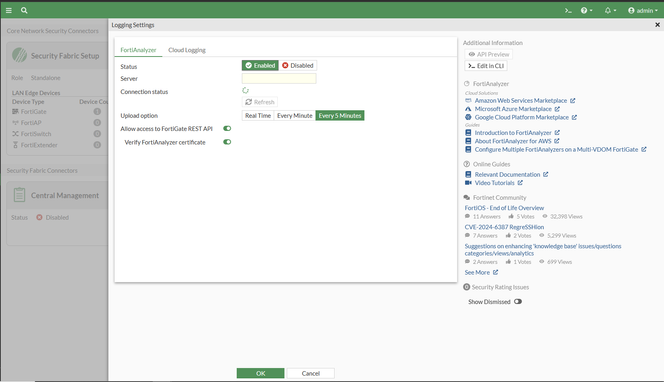Screen dimensions: 664x382
Task: Click the Disabled status icon under Central Management
Action: pyautogui.click(x=39, y=217)
